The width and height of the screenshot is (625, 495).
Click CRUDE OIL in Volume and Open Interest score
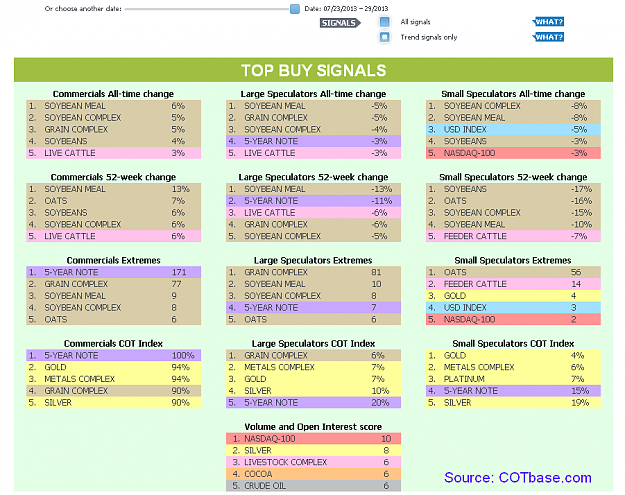313,486
